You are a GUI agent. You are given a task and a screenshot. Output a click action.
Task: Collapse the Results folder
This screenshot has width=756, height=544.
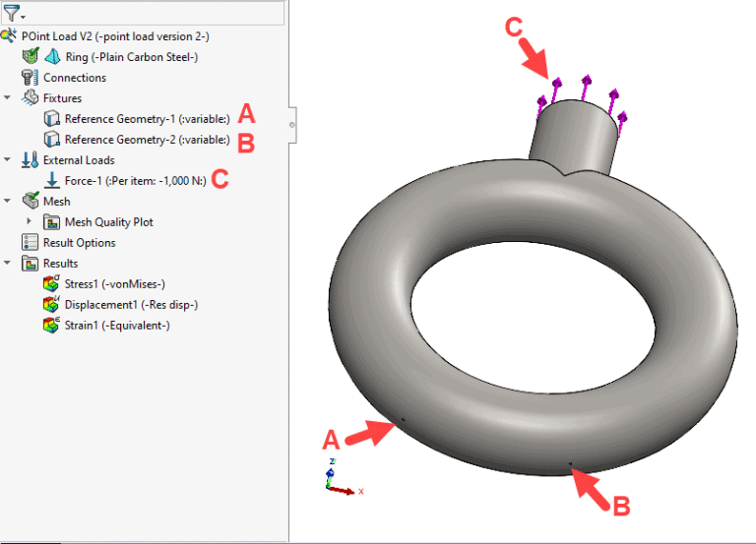tap(8, 264)
